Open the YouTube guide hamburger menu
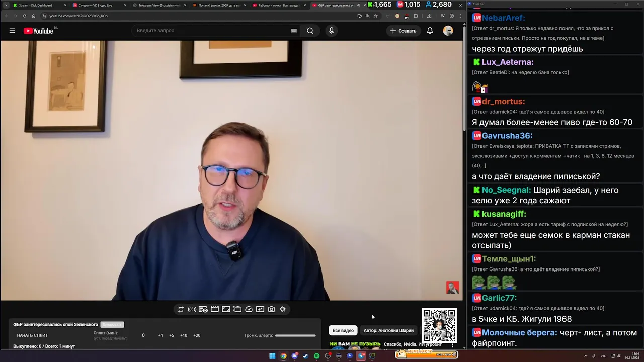 [12, 31]
